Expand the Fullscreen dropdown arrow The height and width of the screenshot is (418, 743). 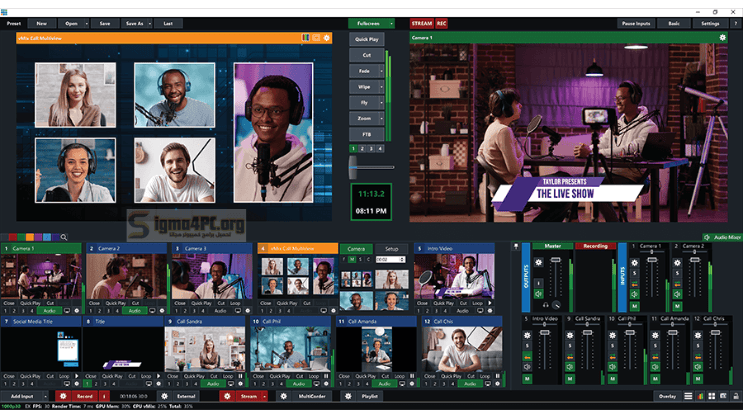point(391,22)
